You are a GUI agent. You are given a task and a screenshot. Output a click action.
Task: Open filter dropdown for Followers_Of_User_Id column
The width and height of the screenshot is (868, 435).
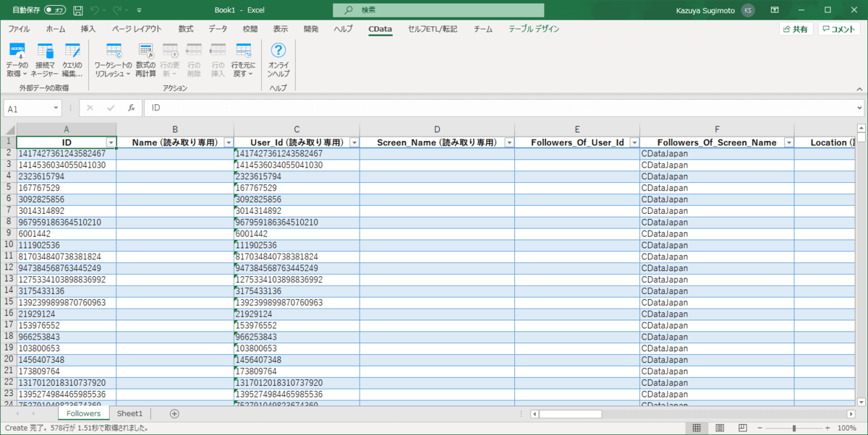point(634,143)
